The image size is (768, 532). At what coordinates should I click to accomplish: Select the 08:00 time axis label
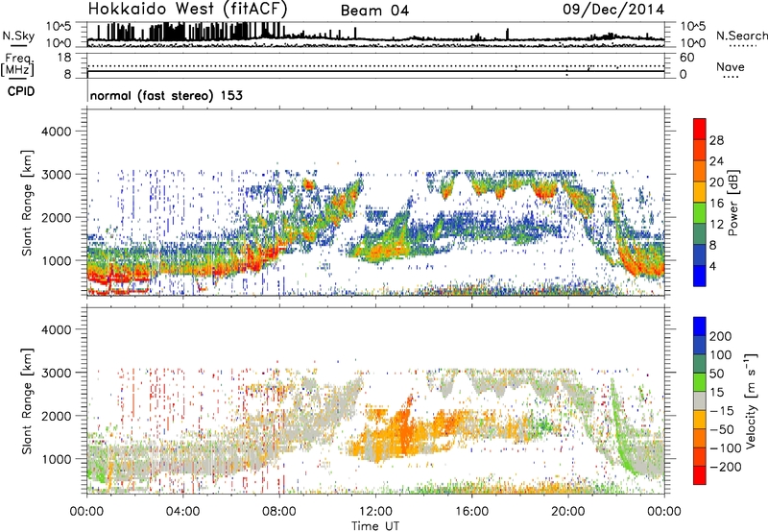tap(279, 512)
